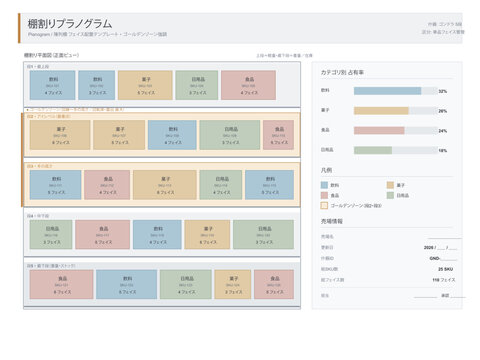This screenshot has height=360, width=480.
Task: Click the 飲料 32% share bar
Action: click(x=396, y=91)
